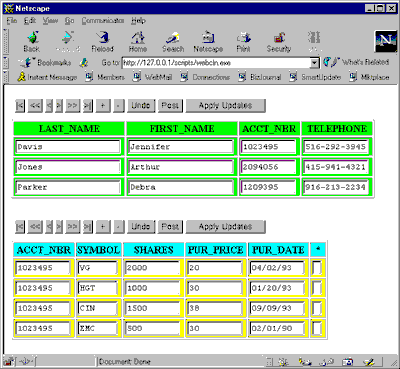Click Post above the holdings table

[x=170, y=227]
